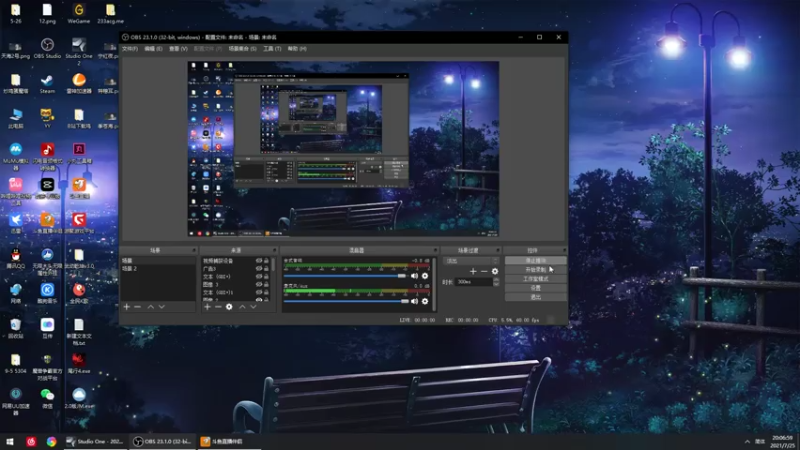Image resolution: width=800 pixels, height=450 pixels.
Task: Toggle lock of 视频捕获设备 source
Action: point(266,261)
